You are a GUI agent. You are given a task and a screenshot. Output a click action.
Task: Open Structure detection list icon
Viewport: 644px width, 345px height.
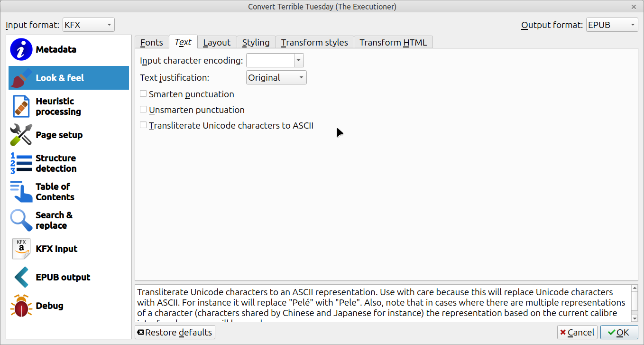point(21,163)
